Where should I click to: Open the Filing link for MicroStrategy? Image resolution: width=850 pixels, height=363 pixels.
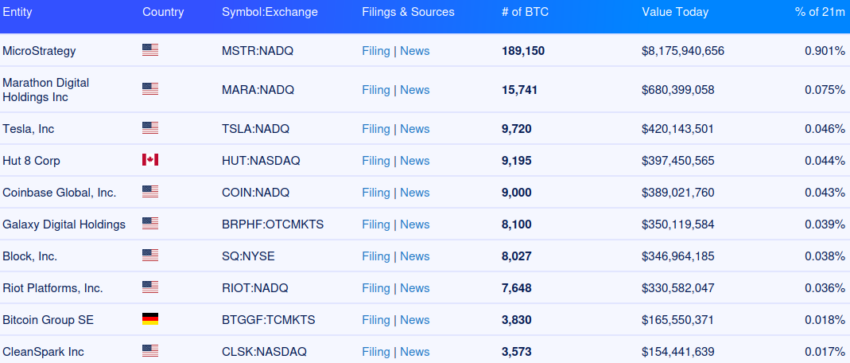[376, 51]
